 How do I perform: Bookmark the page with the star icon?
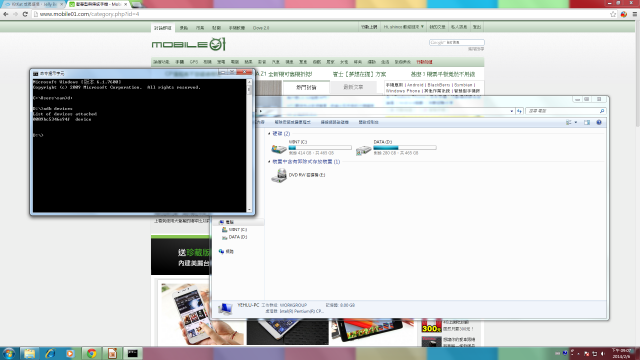pyautogui.click(x=613, y=14)
